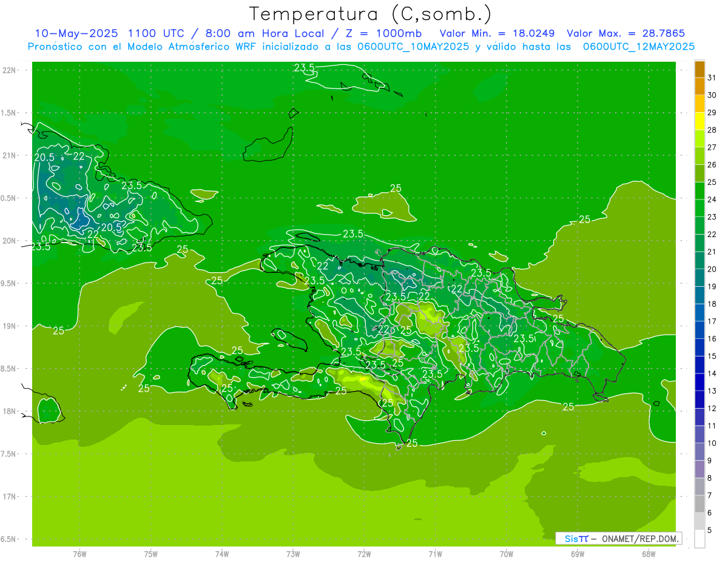Click the 19N latitude axis label
Image resolution: width=728 pixels, height=562 pixels.
tap(10, 326)
